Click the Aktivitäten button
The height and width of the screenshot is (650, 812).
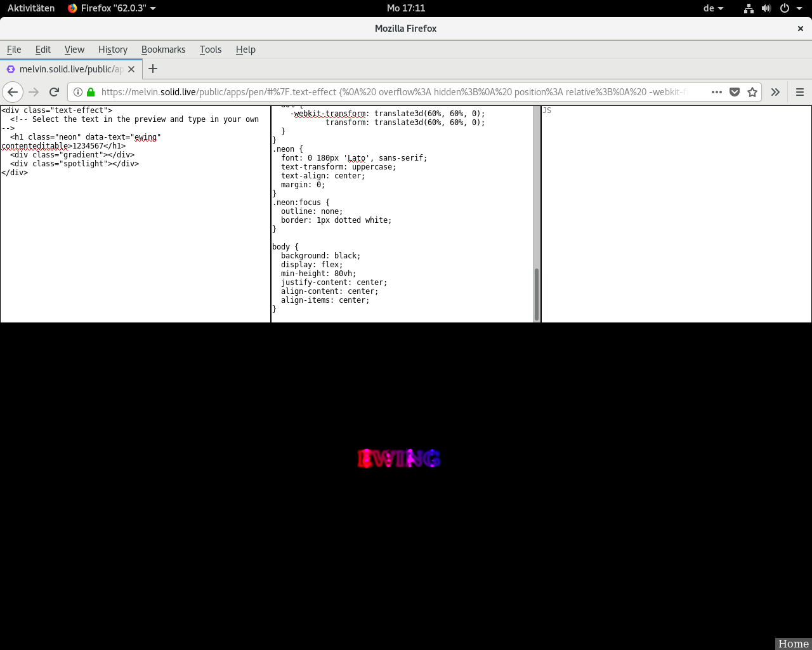pos(31,8)
